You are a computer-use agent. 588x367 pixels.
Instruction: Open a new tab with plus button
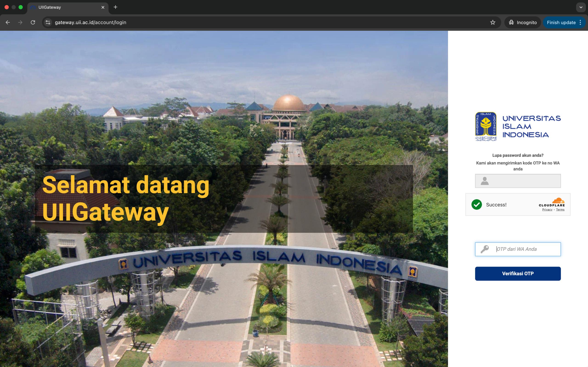click(x=115, y=7)
